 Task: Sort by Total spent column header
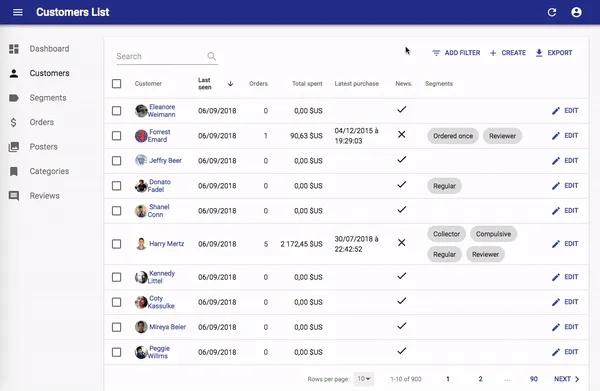(307, 83)
